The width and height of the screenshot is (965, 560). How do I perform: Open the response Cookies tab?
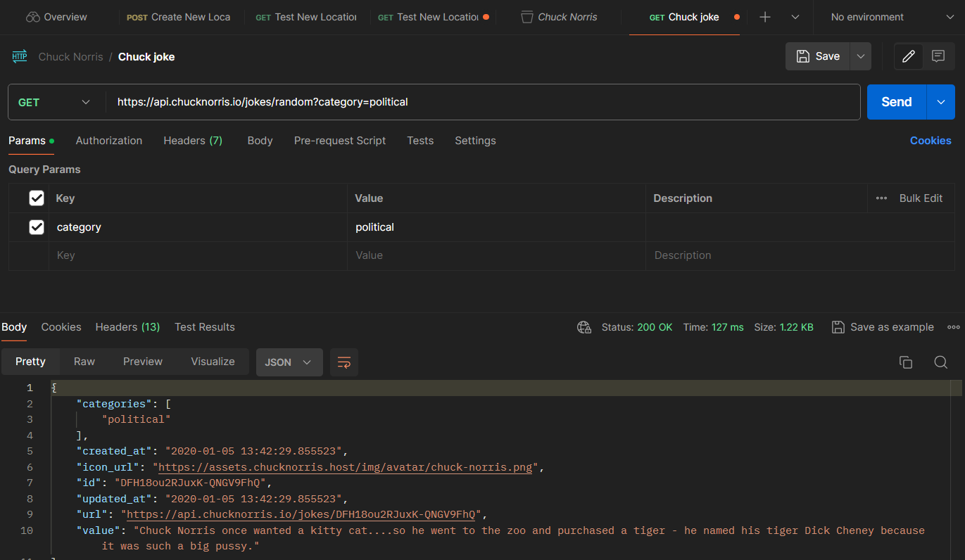[61, 327]
